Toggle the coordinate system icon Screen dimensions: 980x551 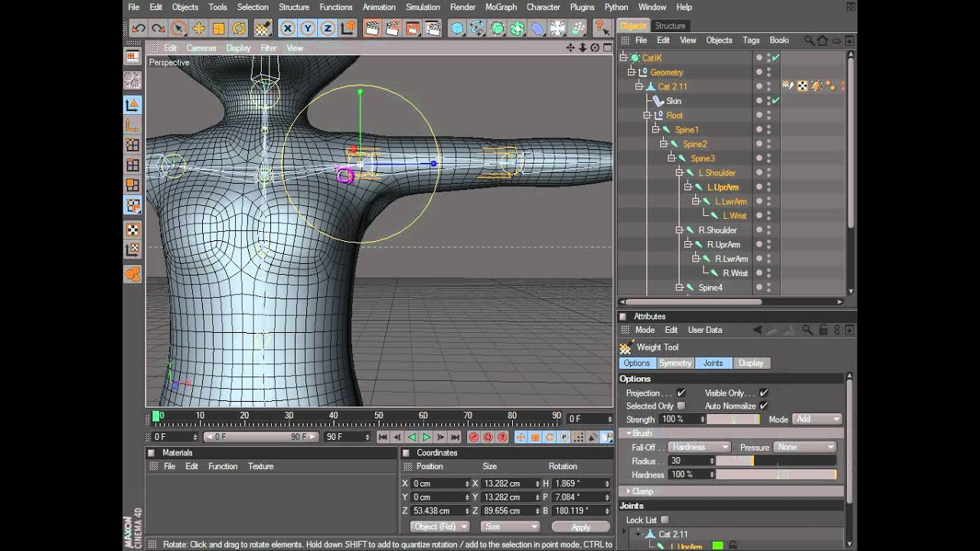347,28
